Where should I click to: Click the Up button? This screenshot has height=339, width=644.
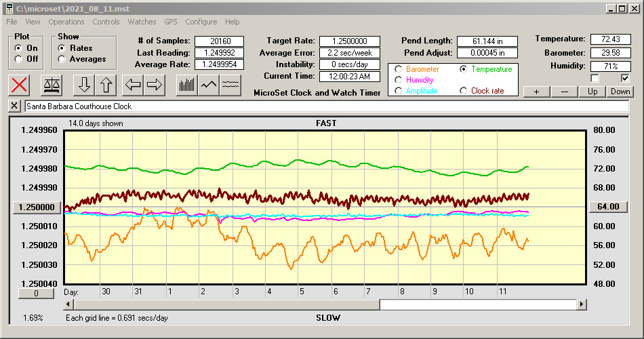[x=592, y=92]
